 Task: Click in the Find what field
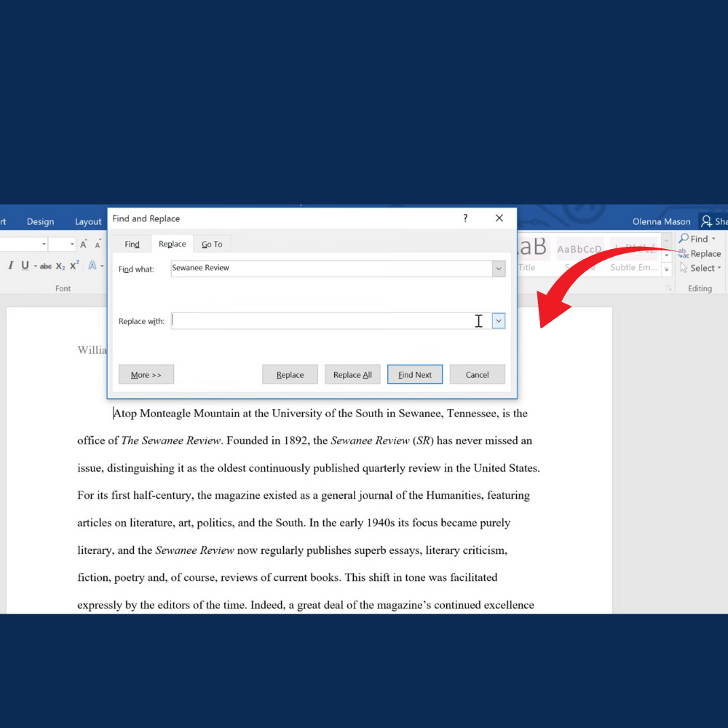pos(331,269)
